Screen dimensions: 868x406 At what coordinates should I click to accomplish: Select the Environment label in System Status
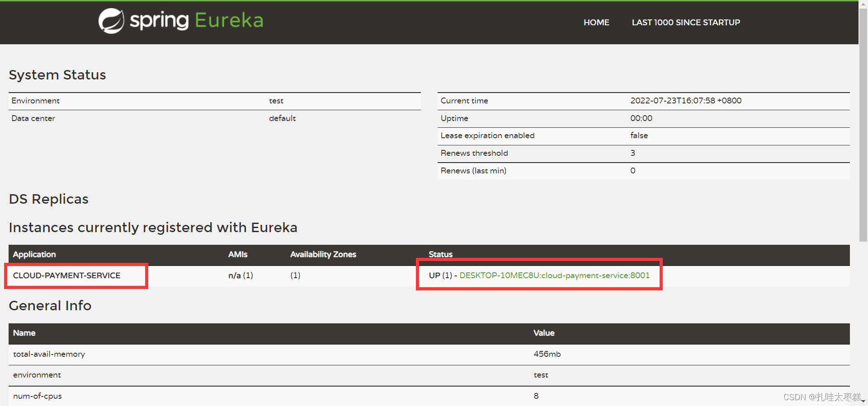(36, 101)
